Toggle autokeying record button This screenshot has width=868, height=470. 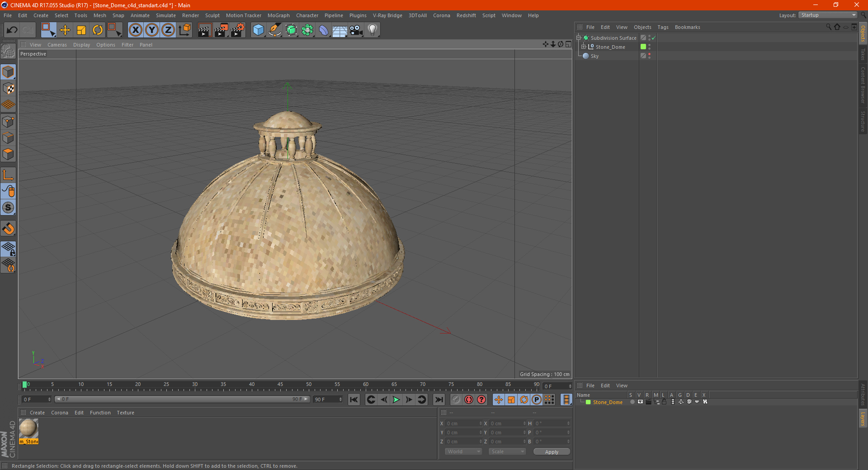(x=469, y=399)
